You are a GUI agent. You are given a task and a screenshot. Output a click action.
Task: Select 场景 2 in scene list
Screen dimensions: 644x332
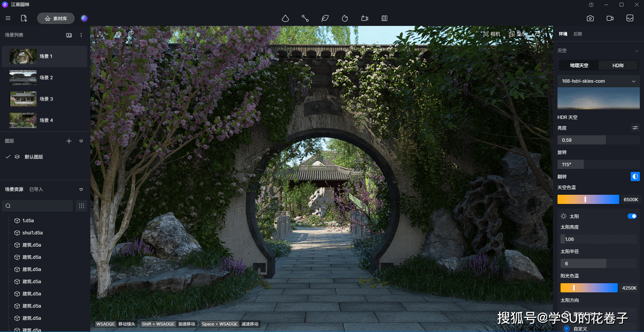coord(45,78)
